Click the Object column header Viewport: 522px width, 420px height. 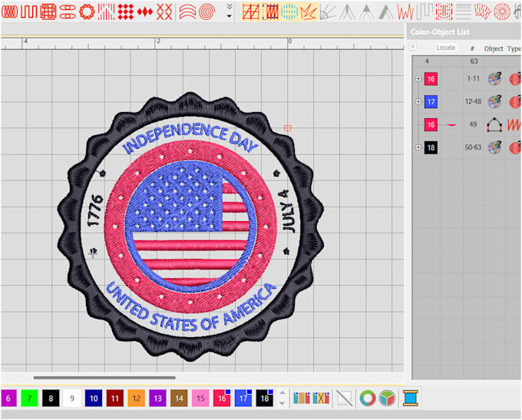[x=494, y=48]
